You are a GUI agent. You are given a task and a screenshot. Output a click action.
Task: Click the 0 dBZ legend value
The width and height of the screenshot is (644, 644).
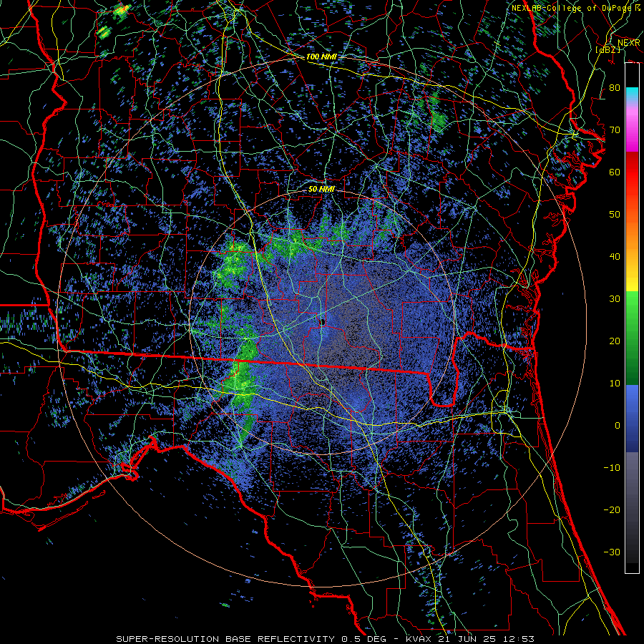pyautogui.click(x=618, y=426)
